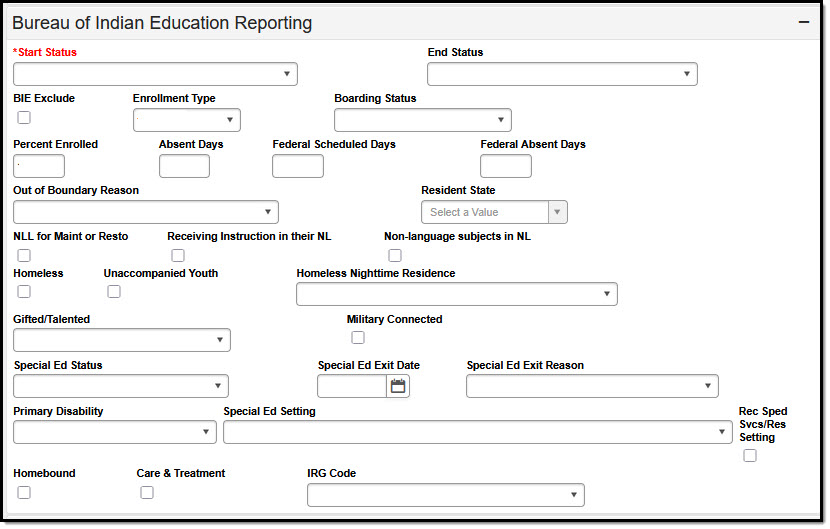The image size is (830, 529).
Task: Expand the Primary Disability dropdown
Action: pos(115,432)
